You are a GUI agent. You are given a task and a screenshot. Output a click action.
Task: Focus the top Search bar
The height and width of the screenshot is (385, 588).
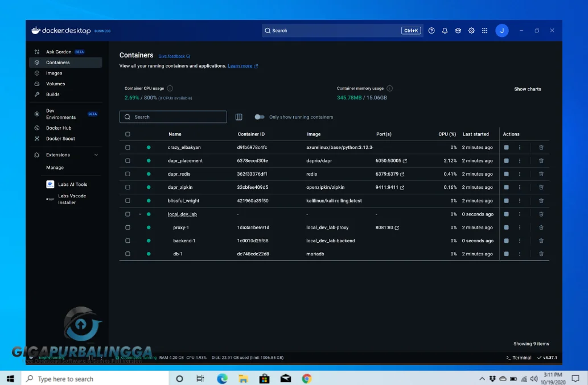342,31
